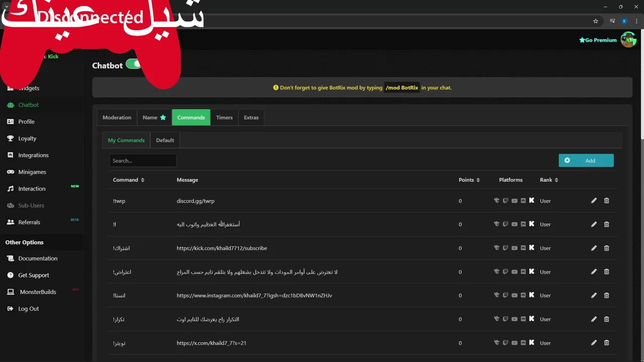Click the Go Premium link
The image size is (644, 362).
tap(598, 40)
